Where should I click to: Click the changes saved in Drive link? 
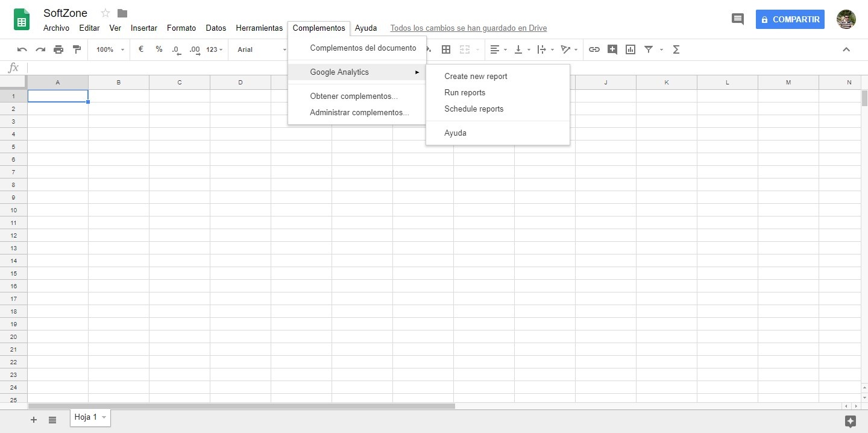click(469, 28)
